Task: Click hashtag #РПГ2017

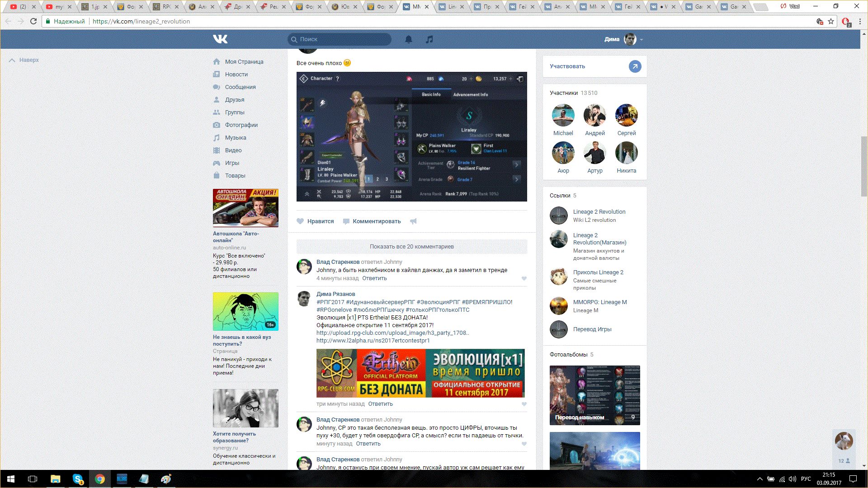Action: [x=330, y=302]
